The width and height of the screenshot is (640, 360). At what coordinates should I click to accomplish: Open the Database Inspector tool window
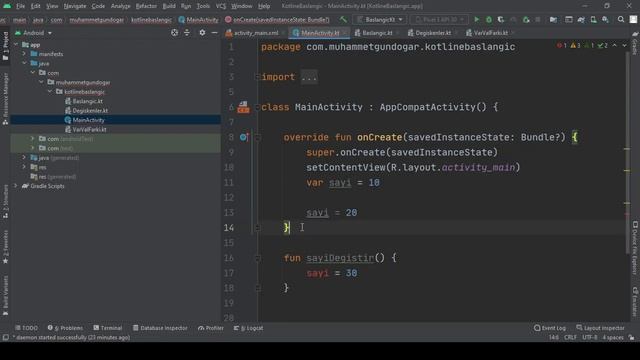click(160, 328)
